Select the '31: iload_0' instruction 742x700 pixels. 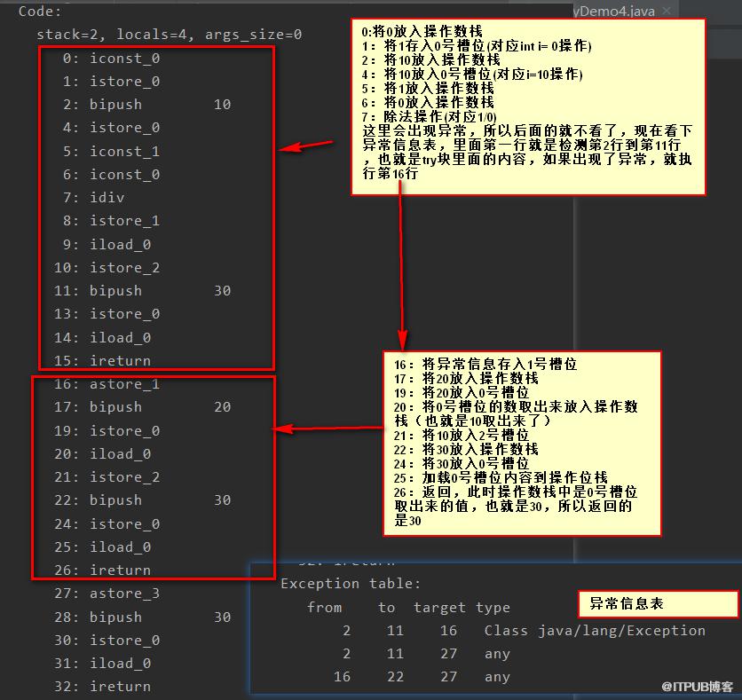[102, 664]
